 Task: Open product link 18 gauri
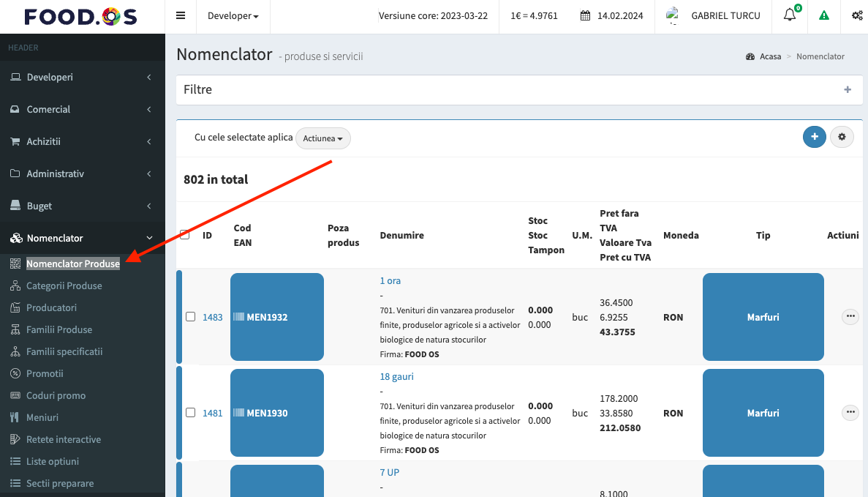point(396,376)
